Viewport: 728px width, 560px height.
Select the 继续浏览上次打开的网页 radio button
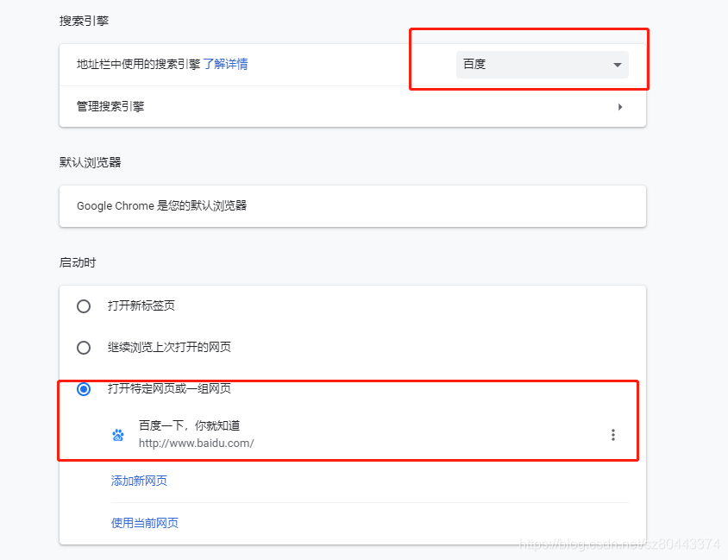[84, 348]
